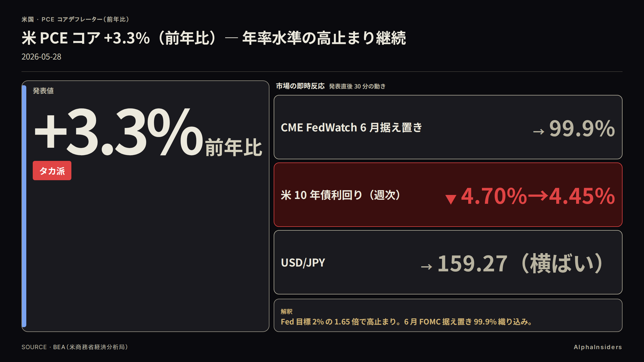Click the 2026-05-28 date
Image resolution: width=644 pixels, height=362 pixels.
(x=41, y=57)
